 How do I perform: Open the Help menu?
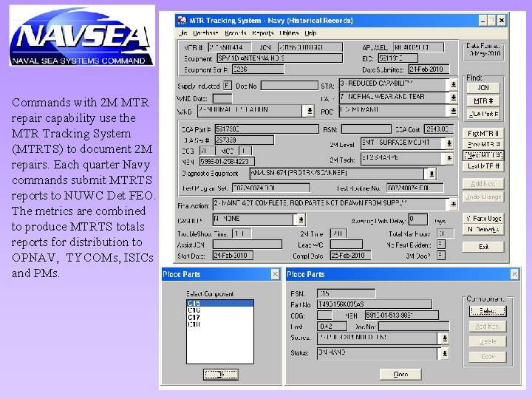(310, 33)
